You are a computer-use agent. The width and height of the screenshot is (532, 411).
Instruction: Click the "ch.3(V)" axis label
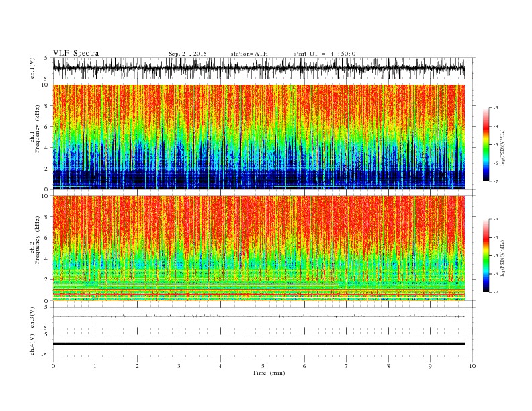(x=32, y=317)
